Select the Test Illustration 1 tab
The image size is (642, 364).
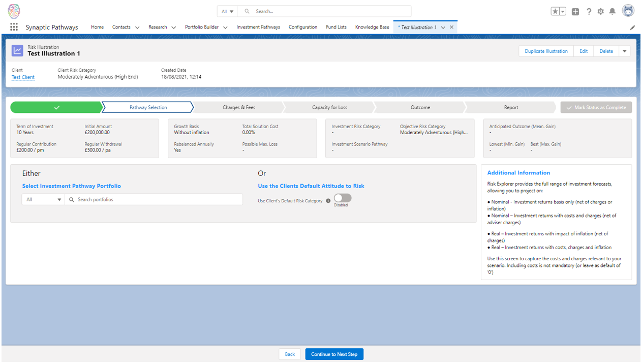click(x=417, y=27)
